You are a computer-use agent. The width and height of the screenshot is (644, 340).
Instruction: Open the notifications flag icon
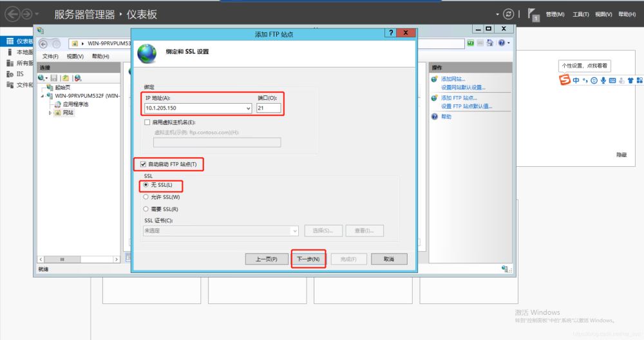click(x=533, y=14)
